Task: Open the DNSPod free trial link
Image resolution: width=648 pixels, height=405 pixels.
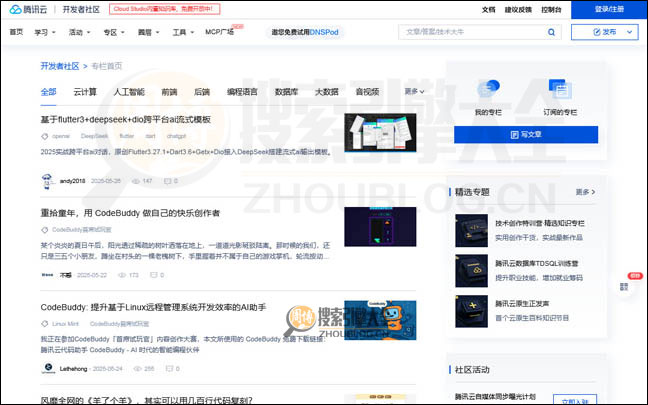Action: [x=305, y=32]
